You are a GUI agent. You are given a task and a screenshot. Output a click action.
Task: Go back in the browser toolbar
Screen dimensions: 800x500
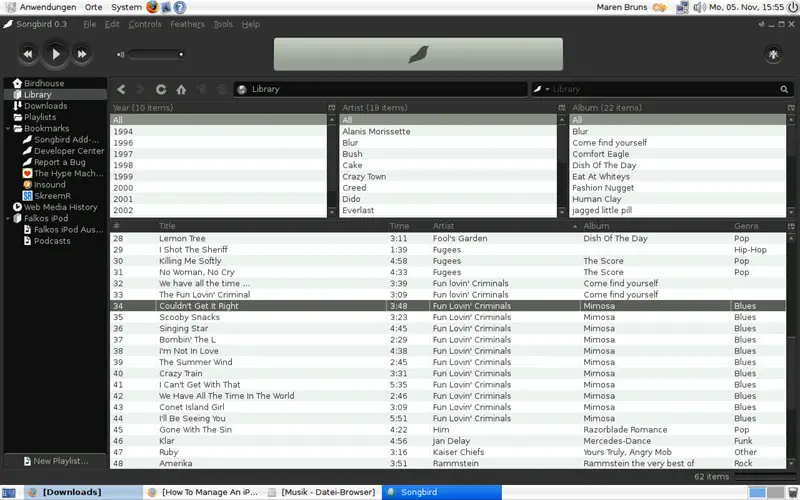click(121, 89)
